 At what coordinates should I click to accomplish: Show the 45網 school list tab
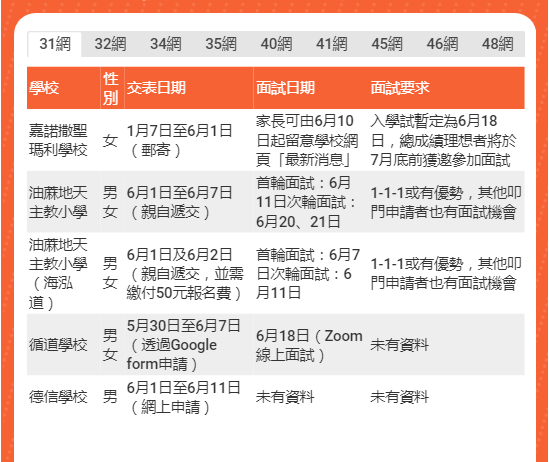387,44
